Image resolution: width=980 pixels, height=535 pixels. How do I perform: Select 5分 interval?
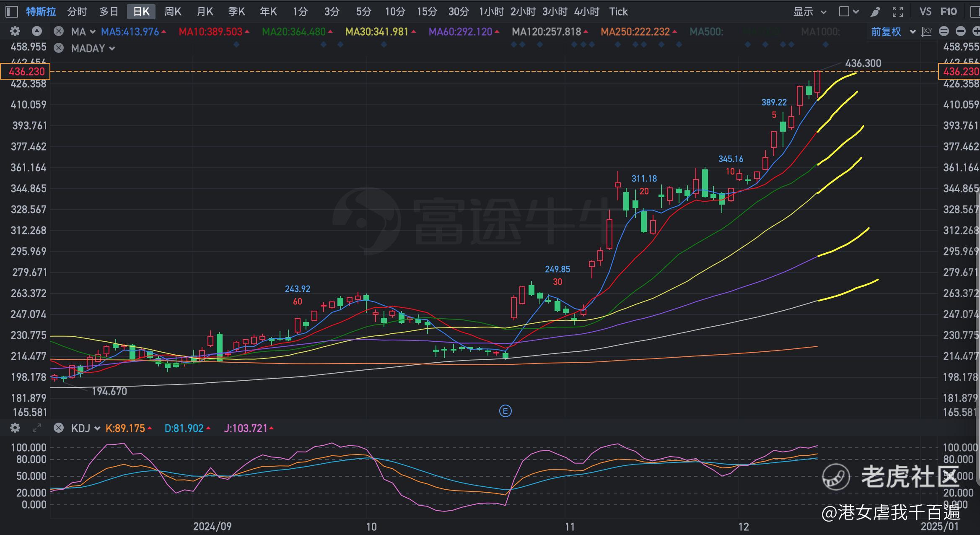pyautogui.click(x=363, y=12)
